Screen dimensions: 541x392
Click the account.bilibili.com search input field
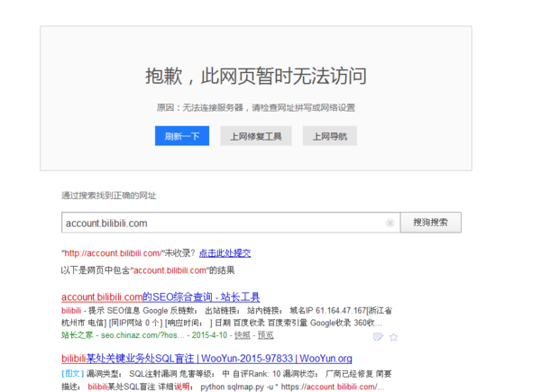[231, 223]
